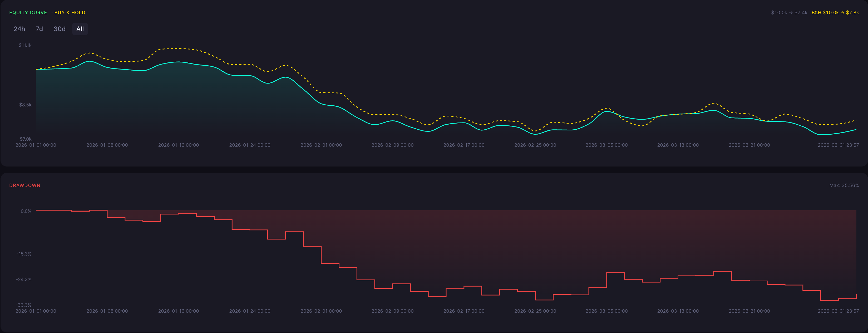This screenshot has width=868, height=333.
Task: Click the $10.0k → $7.4k equity summary
Action: pos(789,12)
